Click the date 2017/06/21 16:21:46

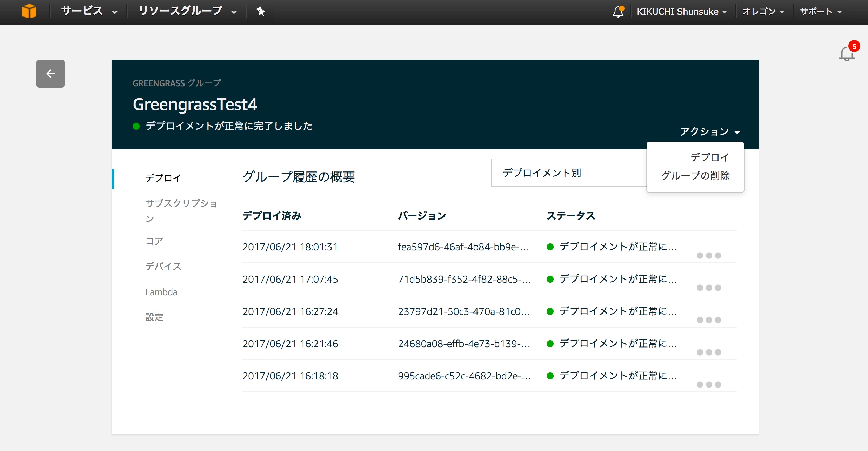click(x=290, y=344)
